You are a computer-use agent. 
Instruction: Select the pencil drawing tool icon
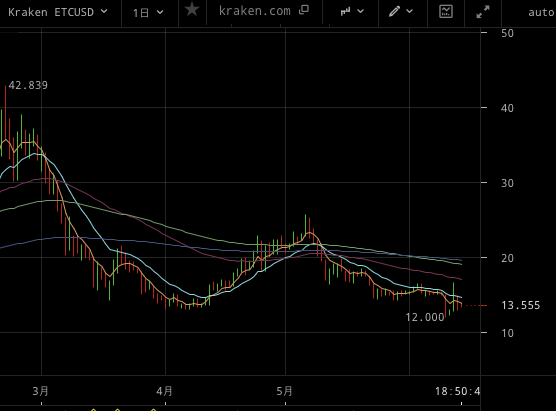coord(394,11)
